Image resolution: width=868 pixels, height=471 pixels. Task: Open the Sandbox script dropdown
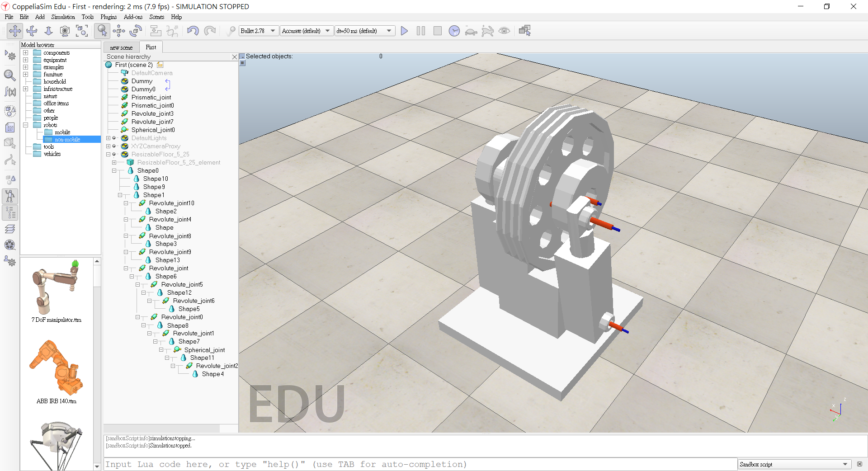point(794,464)
